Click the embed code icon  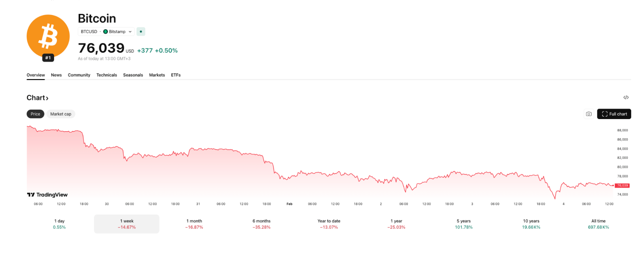pos(626,97)
